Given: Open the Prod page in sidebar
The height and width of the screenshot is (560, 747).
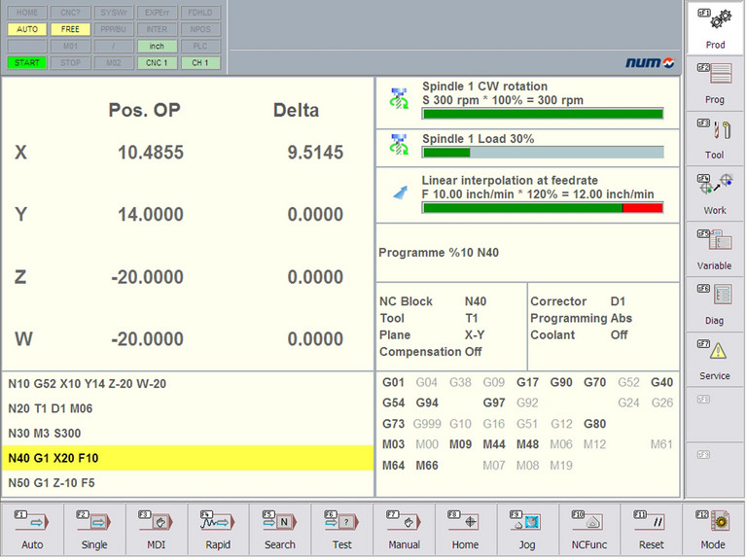Looking at the screenshot, I should coord(715,27).
